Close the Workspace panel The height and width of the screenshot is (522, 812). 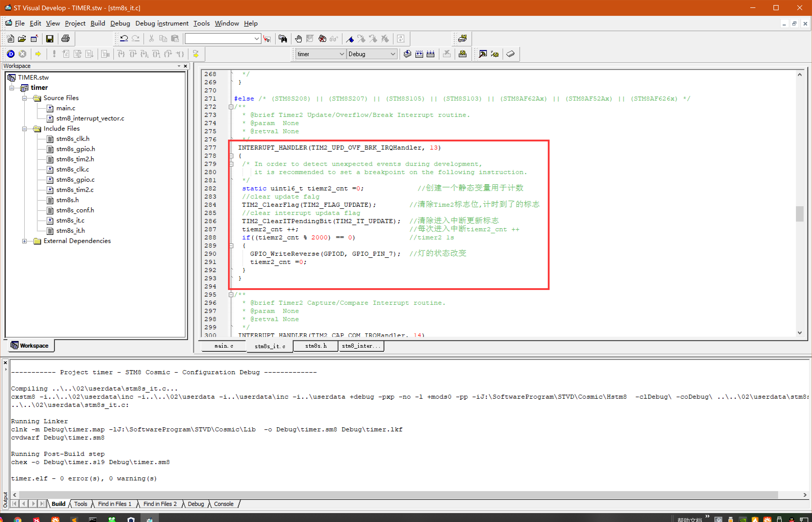coord(186,66)
